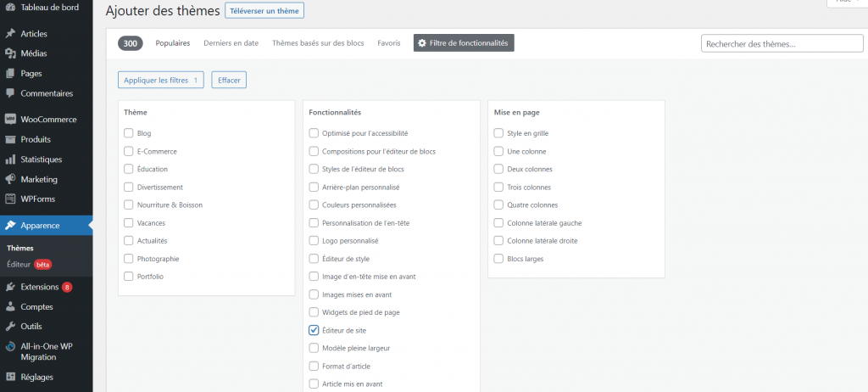Screen dimensions: 868x392
Task: Open Médias via its sidebar icon
Action: (10, 53)
